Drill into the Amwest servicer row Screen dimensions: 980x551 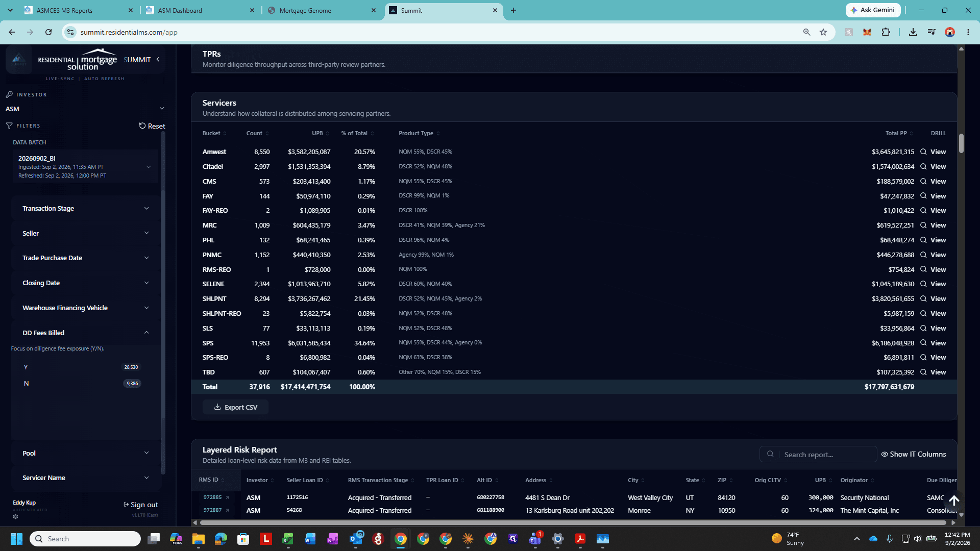tap(933, 152)
